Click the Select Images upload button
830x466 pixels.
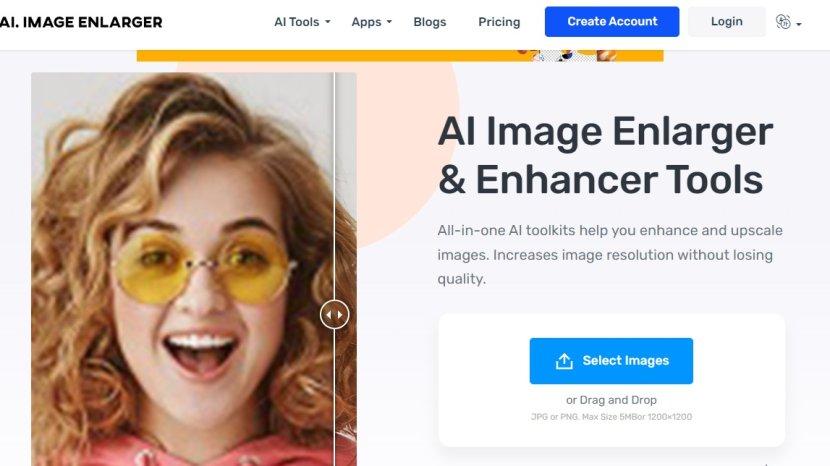tap(611, 361)
